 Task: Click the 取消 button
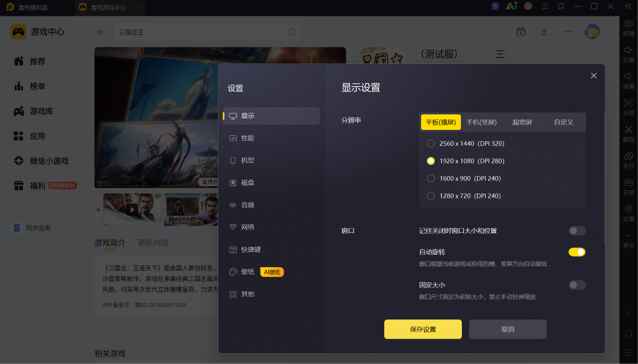[507, 329]
